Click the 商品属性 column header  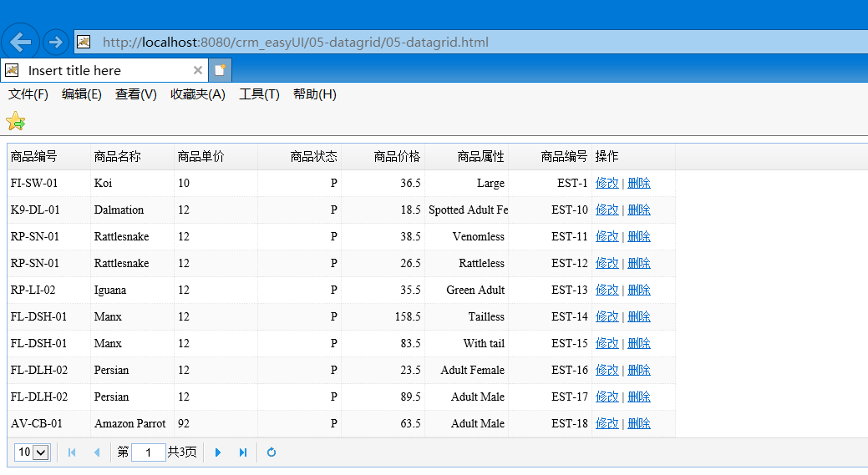(x=467, y=156)
